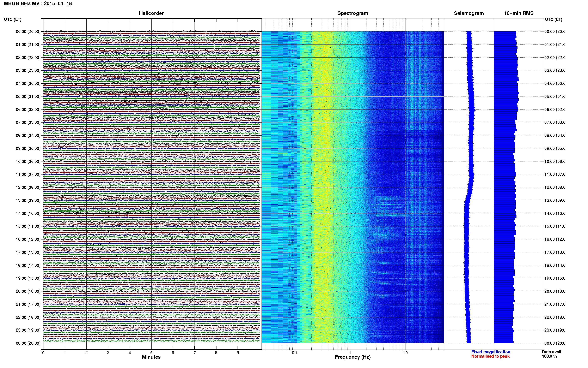Click the red 'Normalised to peak' legend text
Image resolution: width=588 pixels, height=368 pixels.
(x=490, y=356)
